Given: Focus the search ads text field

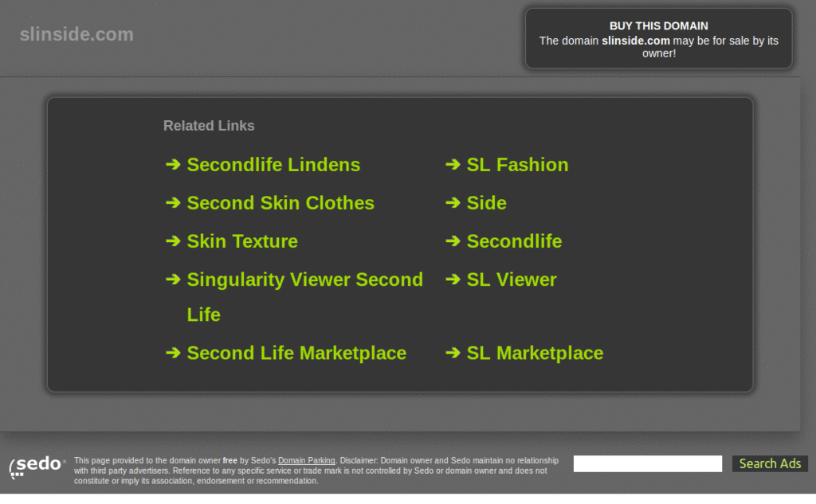Looking at the screenshot, I should click(x=647, y=463).
